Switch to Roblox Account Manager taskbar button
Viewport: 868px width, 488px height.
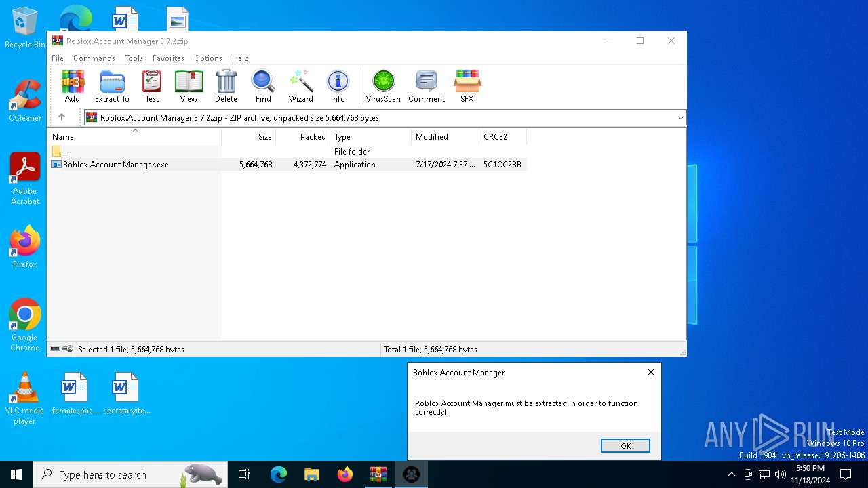pos(412,474)
